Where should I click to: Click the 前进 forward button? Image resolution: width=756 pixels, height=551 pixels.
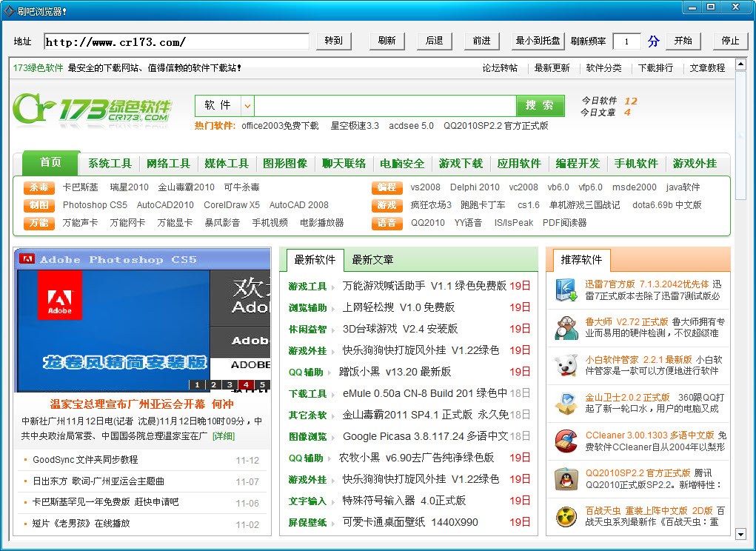(481, 41)
